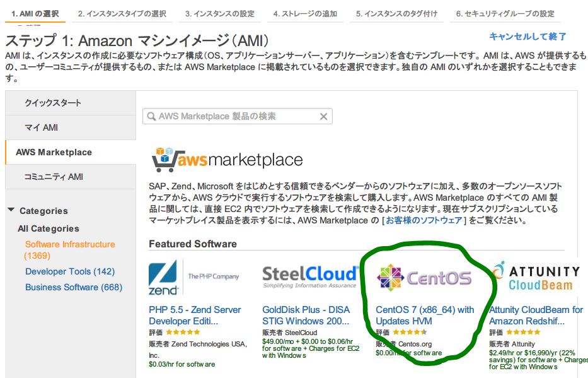
Task: Filter by Business Software (668)
Action: (x=74, y=287)
